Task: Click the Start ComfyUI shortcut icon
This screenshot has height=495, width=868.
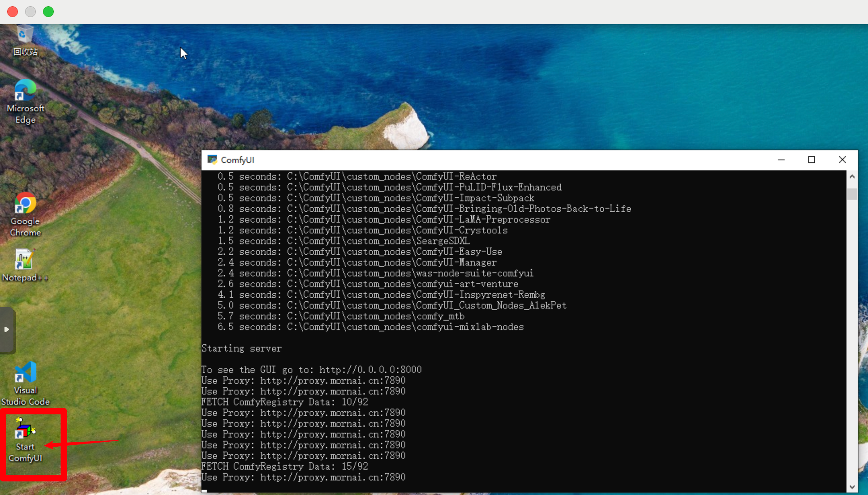Action: pyautogui.click(x=25, y=429)
